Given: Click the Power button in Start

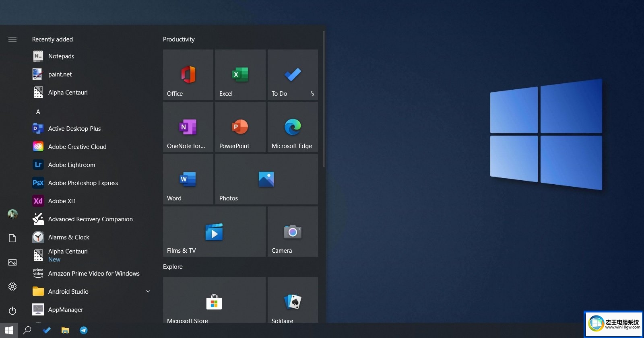Looking at the screenshot, I should click(x=12, y=311).
